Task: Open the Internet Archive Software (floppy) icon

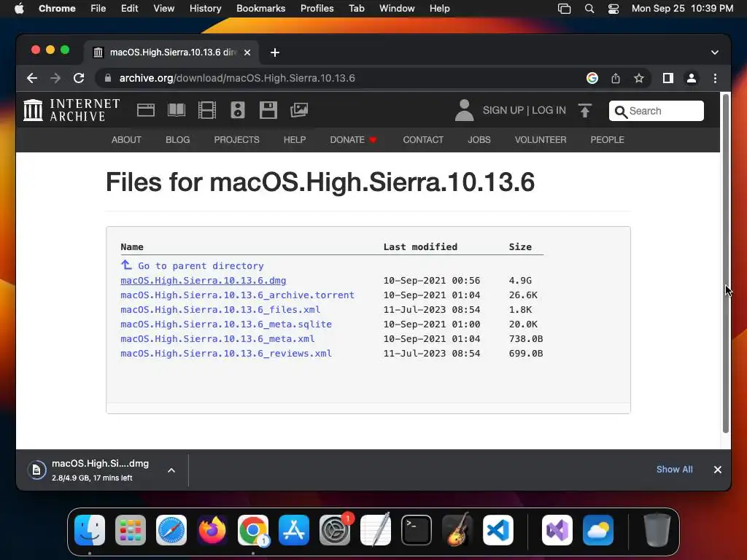Action: (268, 110)
